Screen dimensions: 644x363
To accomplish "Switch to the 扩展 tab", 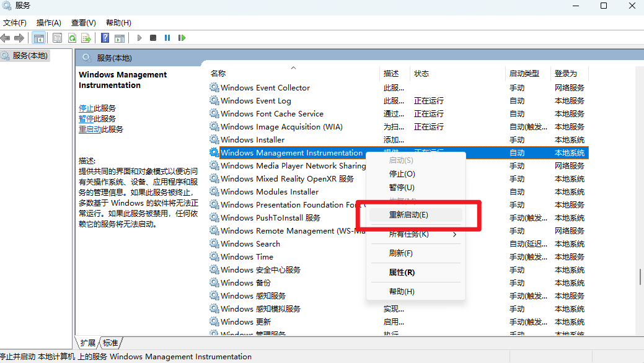I will (88, 343).
